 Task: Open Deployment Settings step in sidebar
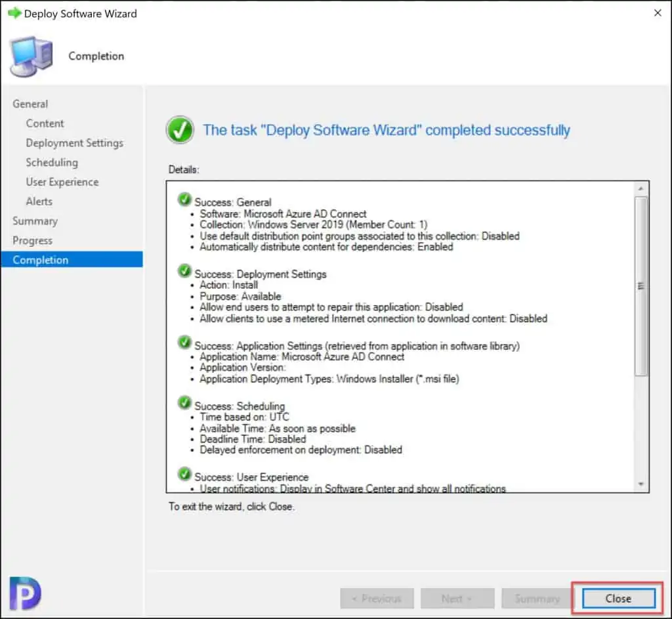[75, 143]
